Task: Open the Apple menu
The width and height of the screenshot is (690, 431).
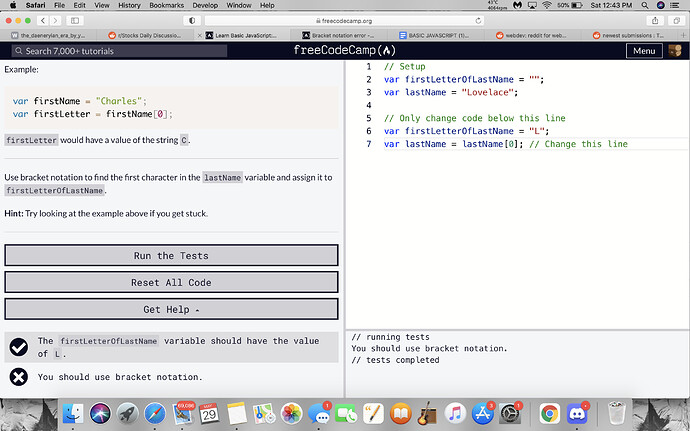Action: (13, 5)
